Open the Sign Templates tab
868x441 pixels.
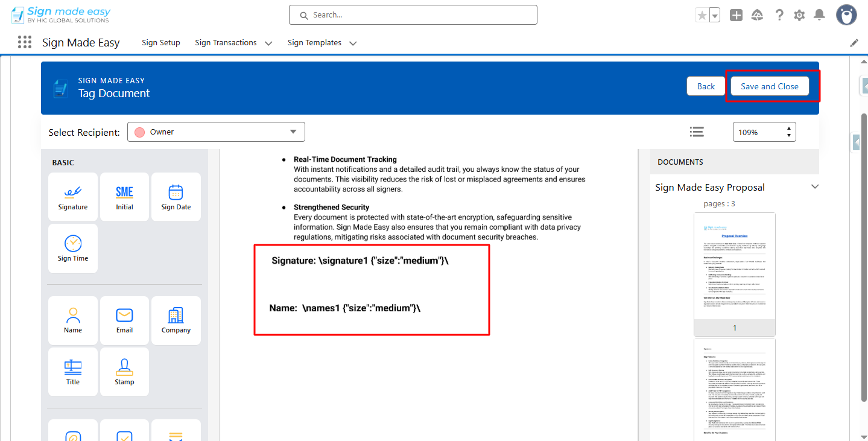point(314,43)
